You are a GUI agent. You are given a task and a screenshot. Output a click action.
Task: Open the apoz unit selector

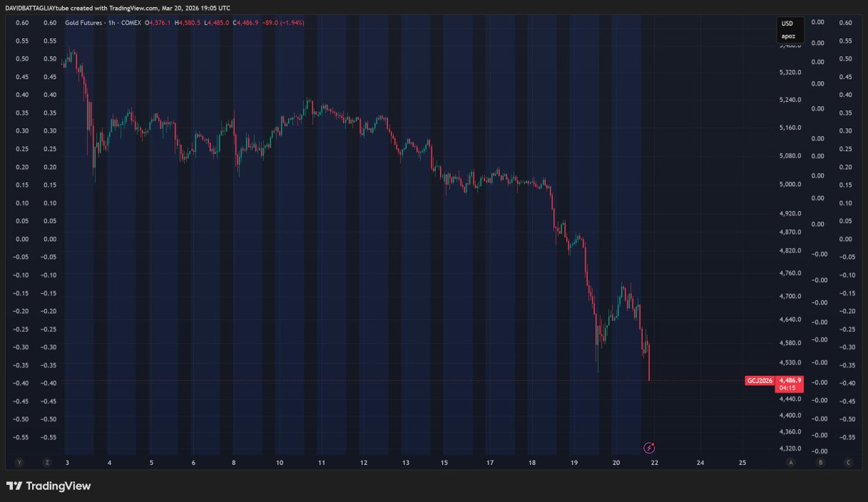click(x=788, y=36)
